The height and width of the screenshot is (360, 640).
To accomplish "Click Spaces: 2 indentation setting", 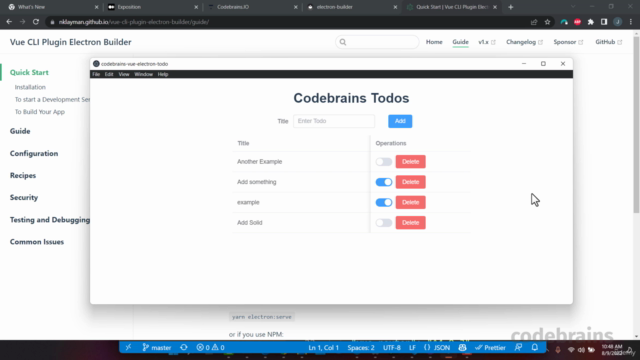I will point(361,348).
